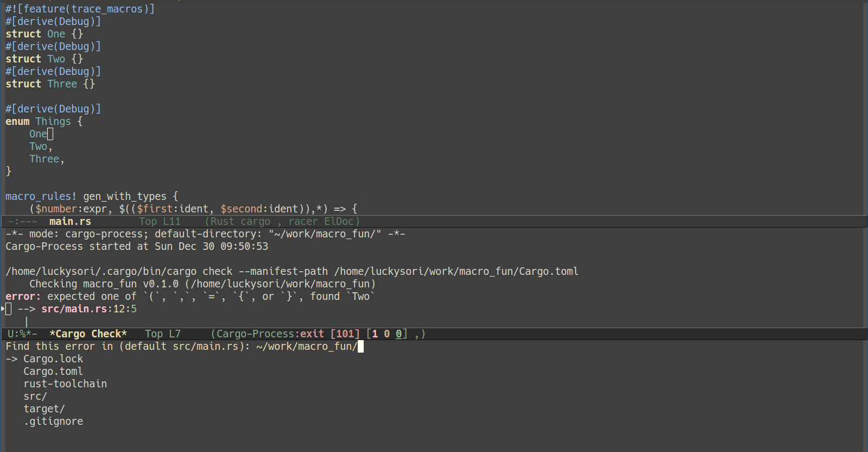The height and width of the screenshot is (452, 868).
Task: Click the info count in the [1 0 0] mode line indicator
Action: pos(399,334)
